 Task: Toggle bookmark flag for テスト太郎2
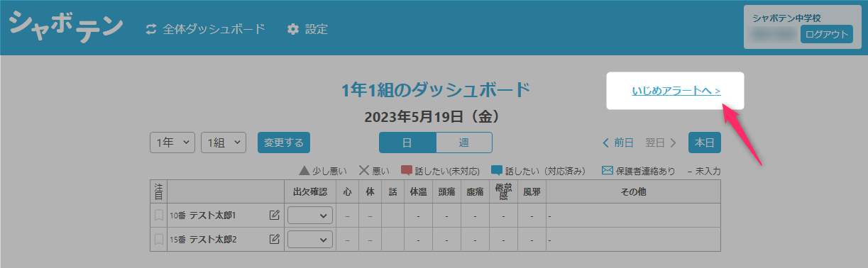coord(159,240)
